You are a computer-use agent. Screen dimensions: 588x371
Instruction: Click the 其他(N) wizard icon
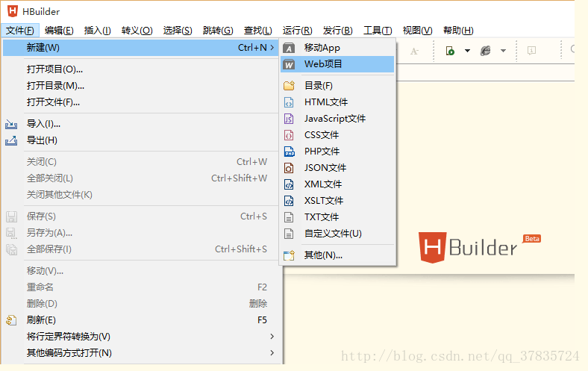pos(289,255)
